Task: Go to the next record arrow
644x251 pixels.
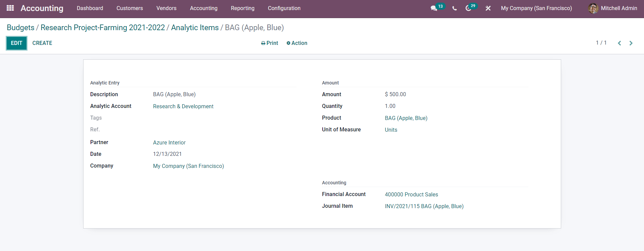Action: click(x=631, y=43)
